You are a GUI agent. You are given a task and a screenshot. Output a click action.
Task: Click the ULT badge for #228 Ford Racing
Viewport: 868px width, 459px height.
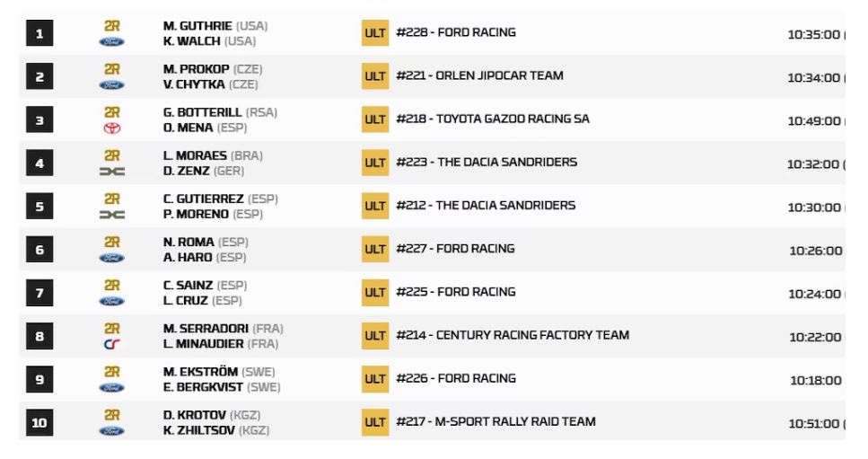(x=375, y=33)
